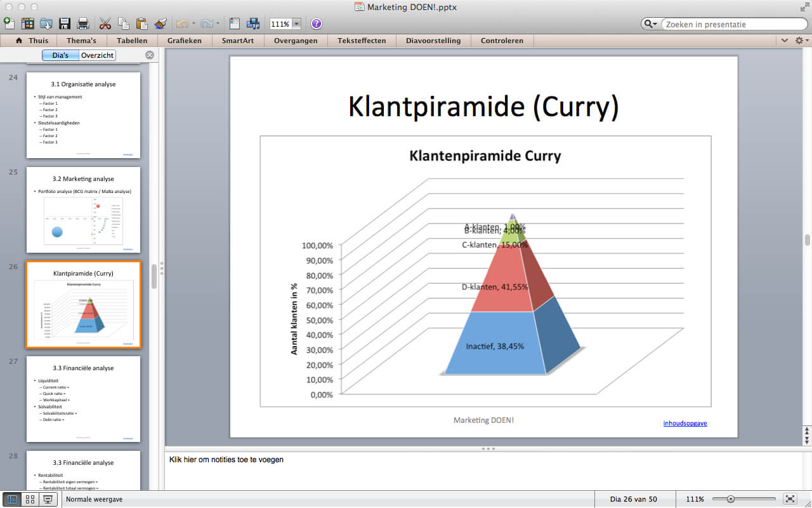The image size is (812, 508).
Task: Go to previous slide arrow
Action: 807,431
